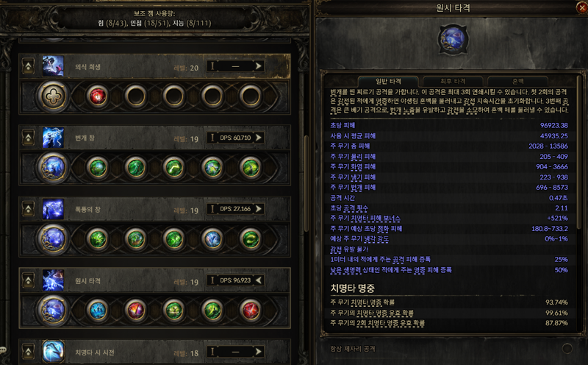Click the reorder button beside 원시 타격
588x365 pixels.
(x=28, y=280)
